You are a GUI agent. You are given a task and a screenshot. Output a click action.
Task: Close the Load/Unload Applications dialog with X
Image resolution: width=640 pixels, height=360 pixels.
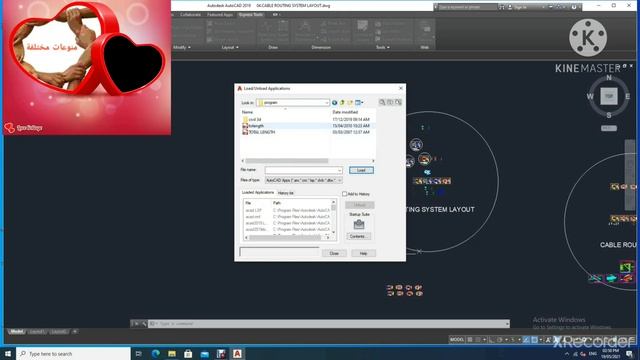[400, 88]
